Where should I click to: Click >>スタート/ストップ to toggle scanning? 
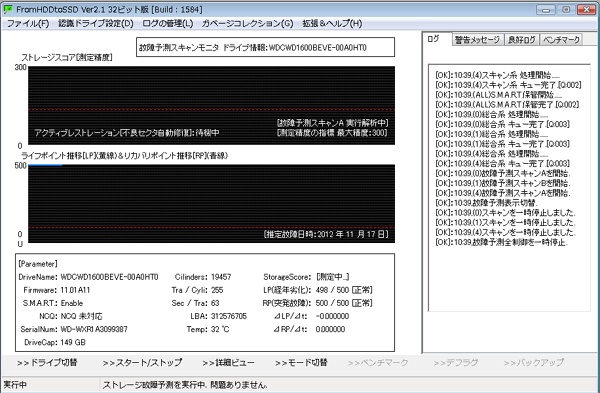tap(142, 362)
